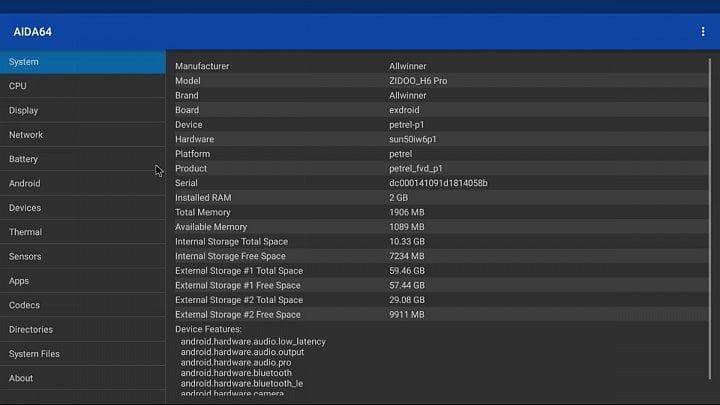
Task: Select the Sensors category
Action: coord(82,257)
